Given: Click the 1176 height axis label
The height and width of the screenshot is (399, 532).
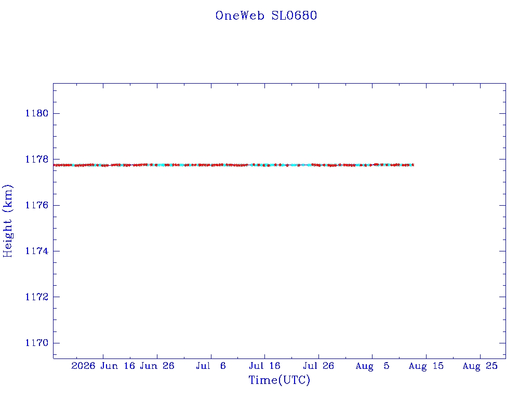Looking at the screenshot, I should click(37, 205).
